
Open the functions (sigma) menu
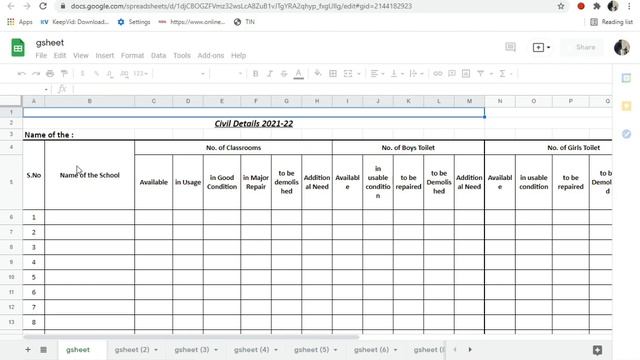(502, 73)
